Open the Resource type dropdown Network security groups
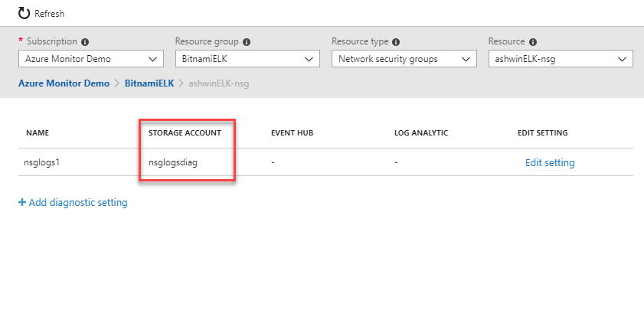This screenshot has height=320, width=644. (404, 59)
